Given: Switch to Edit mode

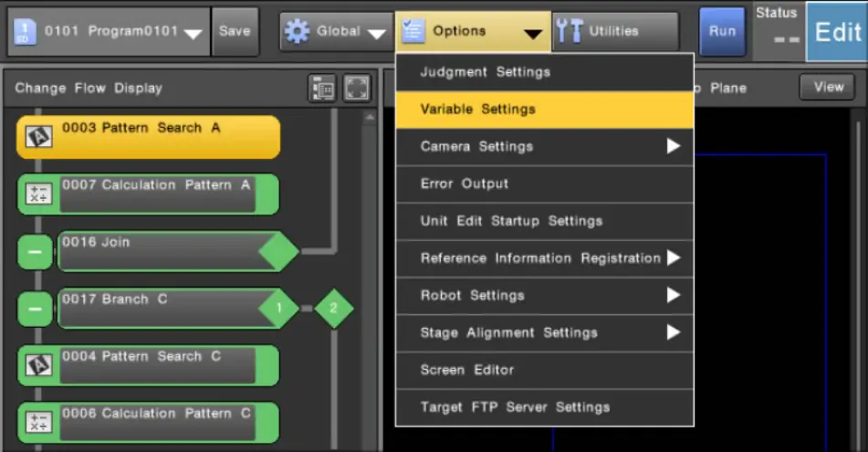Looking at the screenshot, I should (x=837, y=32).
